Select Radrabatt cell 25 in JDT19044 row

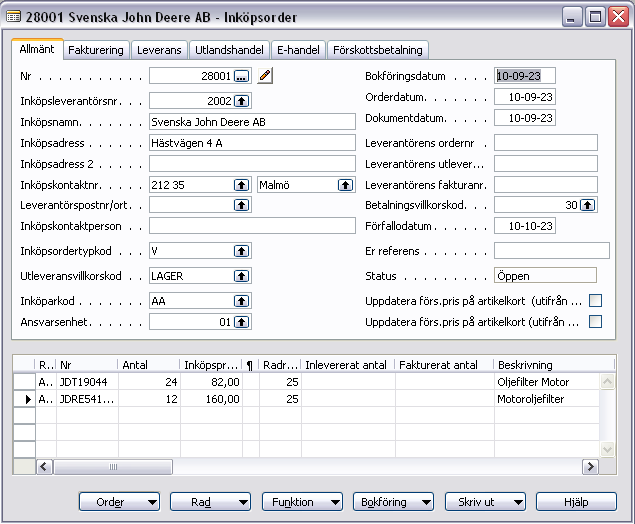pos(280,382)
